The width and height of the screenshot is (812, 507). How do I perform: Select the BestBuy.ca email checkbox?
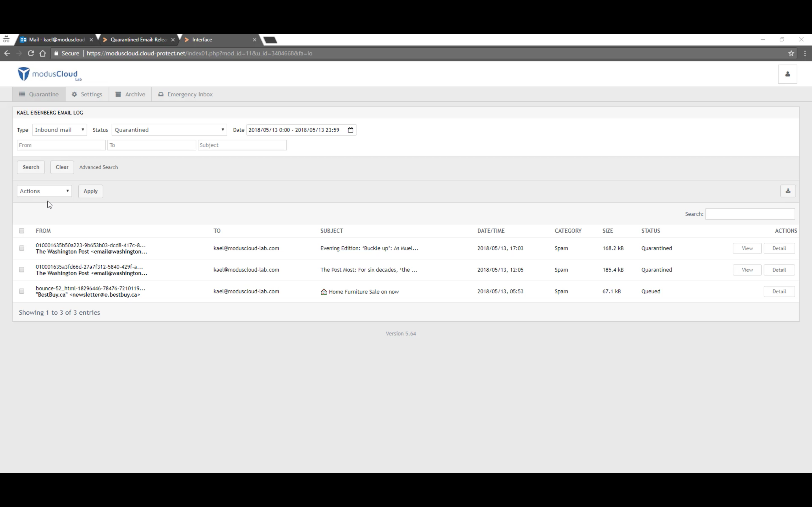(21, 291)
